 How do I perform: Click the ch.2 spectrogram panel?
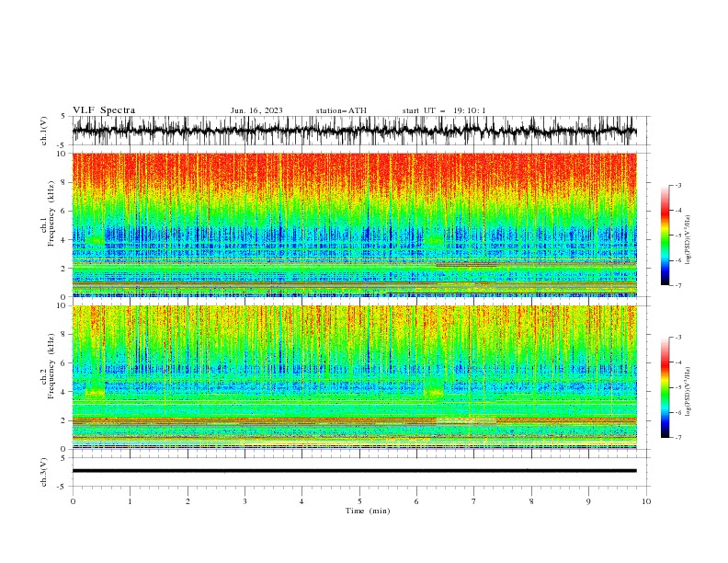(354, 377)
